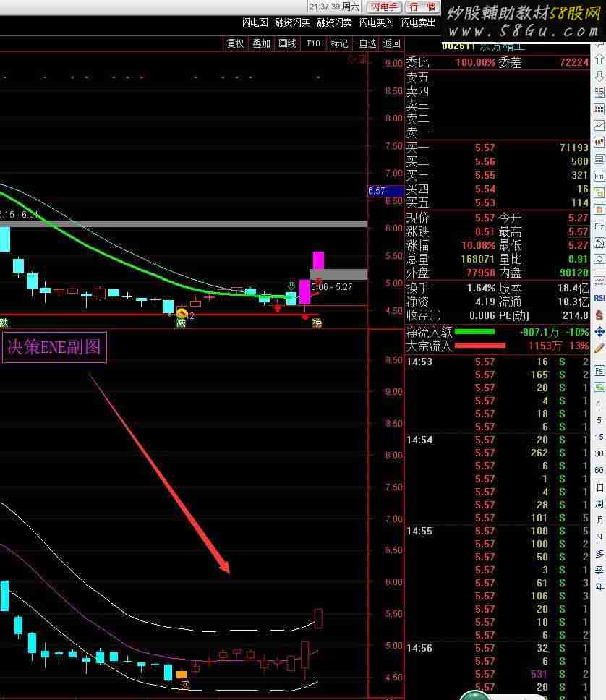
Task: Switch to 5-minute period
Action: click(599, 420)
